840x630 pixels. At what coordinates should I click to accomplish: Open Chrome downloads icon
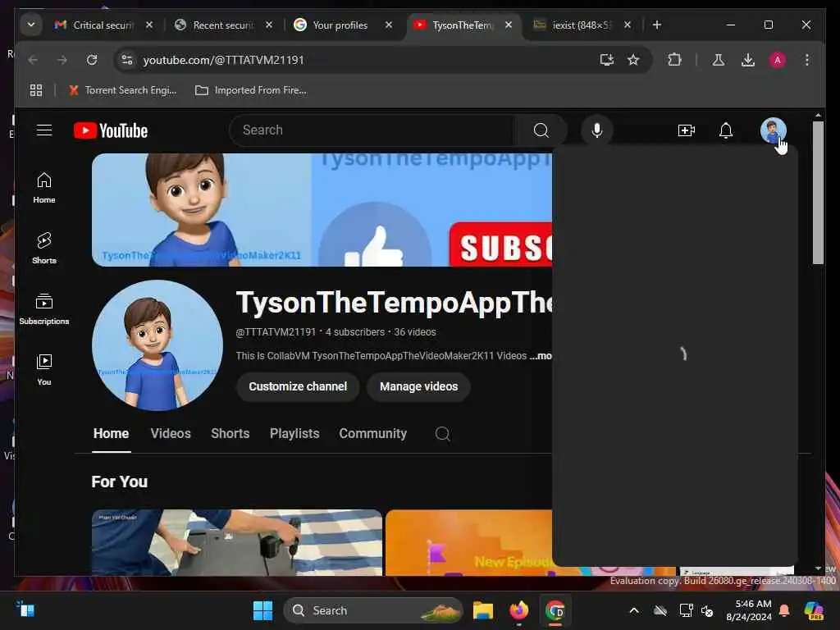pos(748,60)
